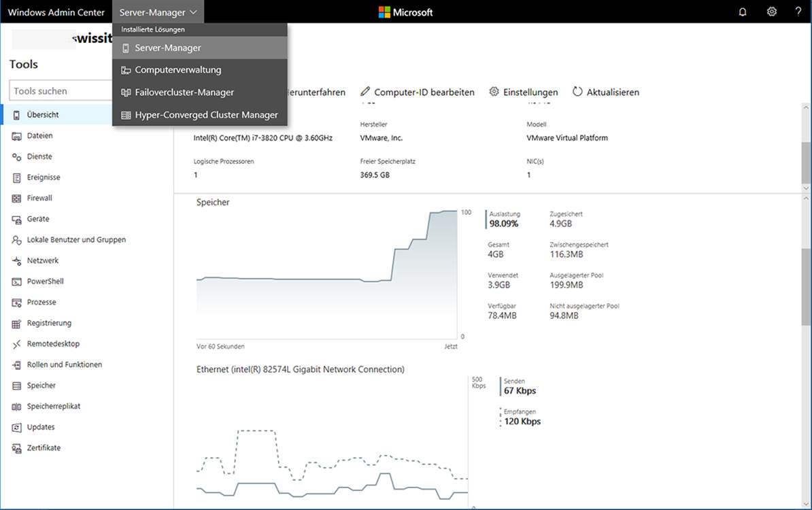Select Server-Manager in solutions list
This screenshot has width=812, height=510.
(x=199, y=48)
